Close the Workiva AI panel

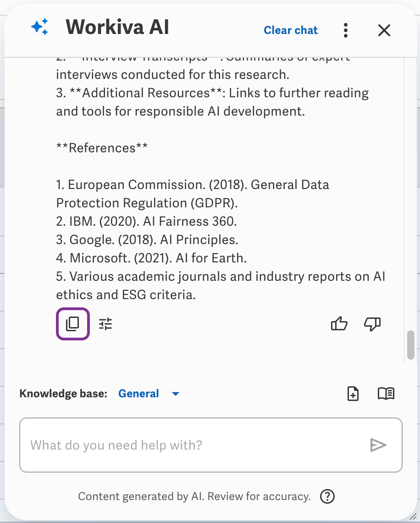point(384,30)
